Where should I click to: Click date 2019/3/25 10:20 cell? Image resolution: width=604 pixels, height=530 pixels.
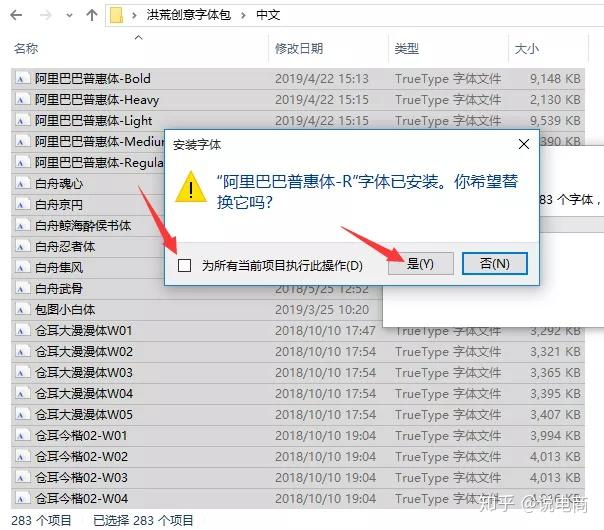click(322, 310)
